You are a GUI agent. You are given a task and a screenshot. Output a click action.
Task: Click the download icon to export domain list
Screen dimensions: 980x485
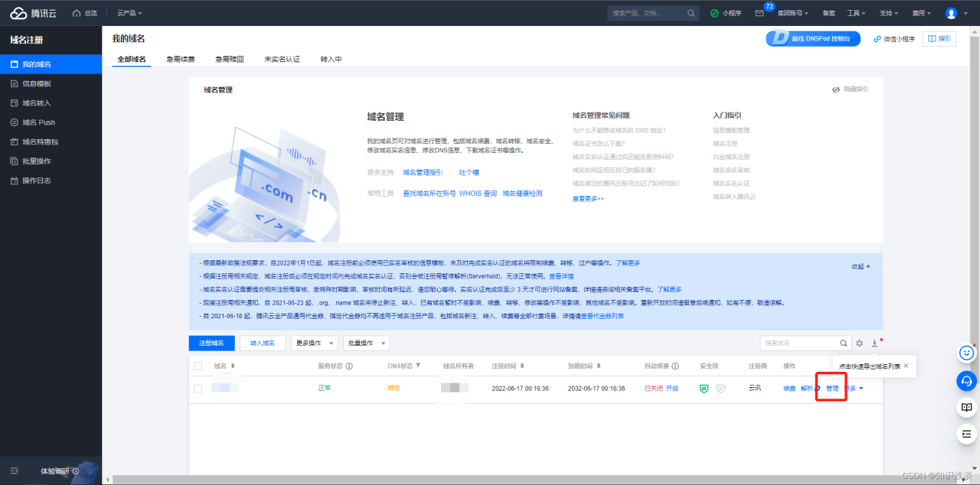click(874, 343)
